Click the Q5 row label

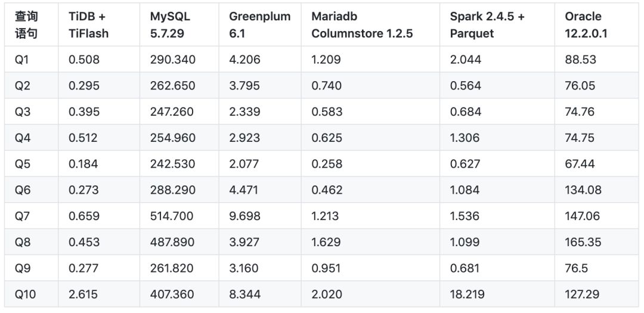click(22, 164)
